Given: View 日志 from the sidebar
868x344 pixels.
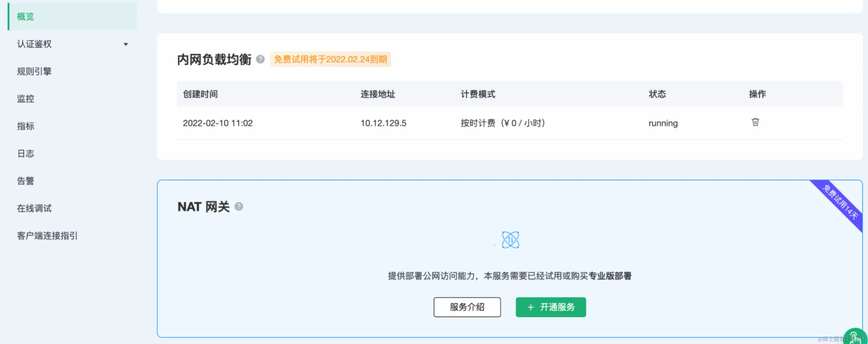Looking at the screenshot, I should 25,153.
